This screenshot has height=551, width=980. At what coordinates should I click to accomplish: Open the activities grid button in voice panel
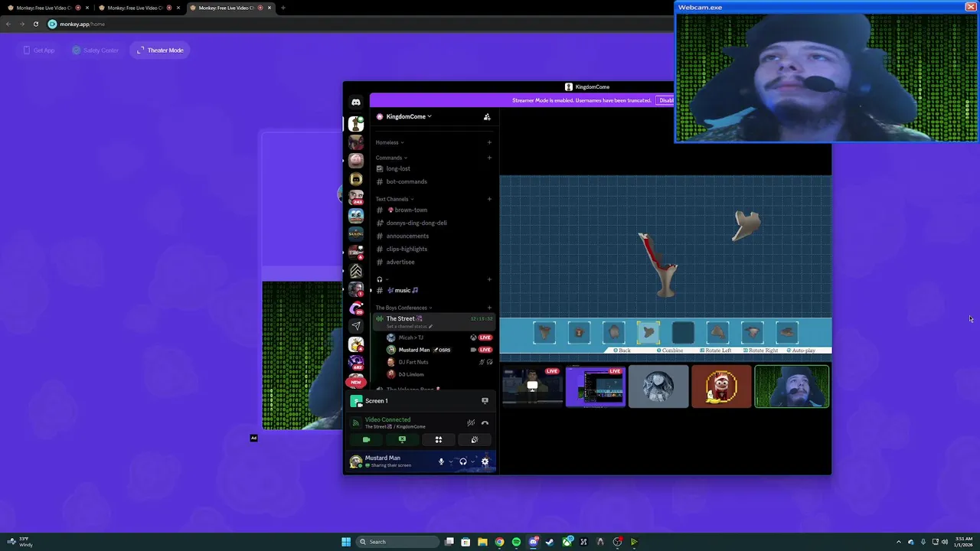tap(439, 439)
